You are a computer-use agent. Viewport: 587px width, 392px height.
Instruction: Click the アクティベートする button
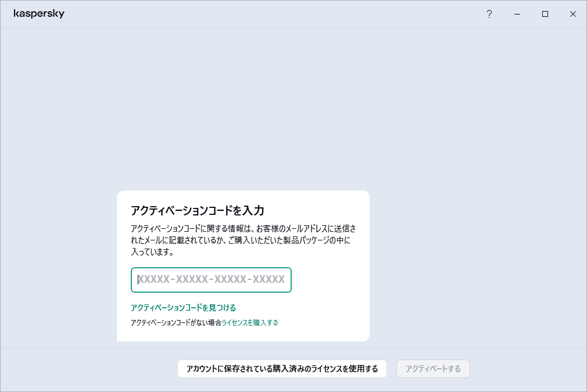point(433,369)
